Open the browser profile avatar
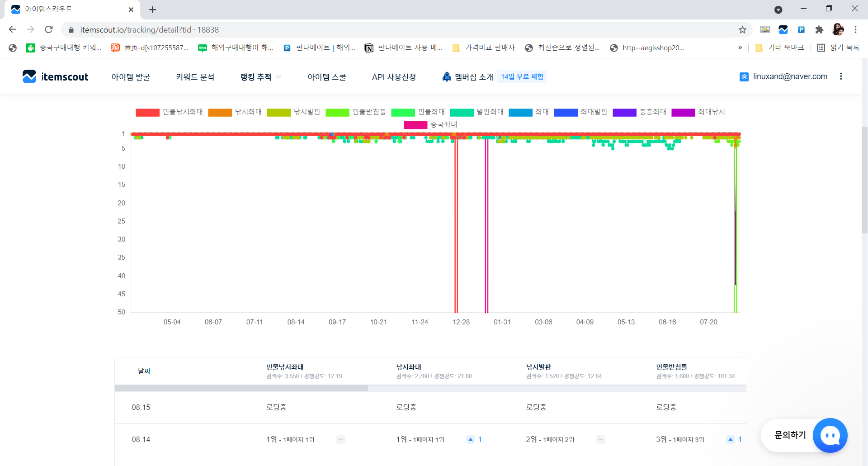This screenshot has height=466, width=868. pyautogui.click(x=838, y=30)
